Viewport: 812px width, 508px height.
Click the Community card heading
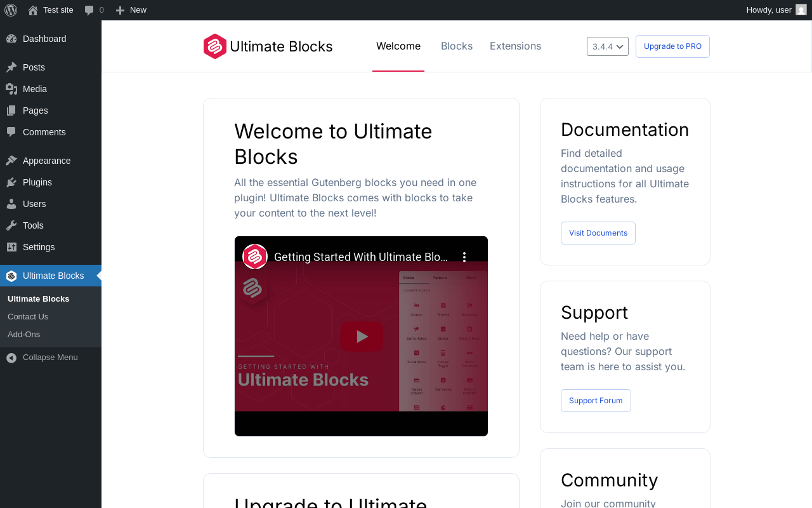coord(610,480)
